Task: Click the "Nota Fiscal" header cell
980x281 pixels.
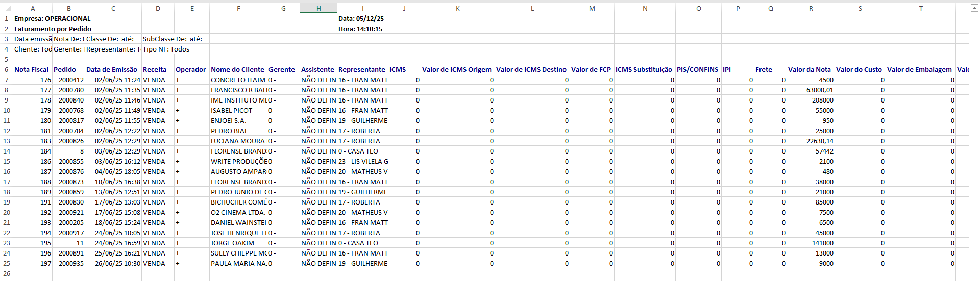Action: 32,69
